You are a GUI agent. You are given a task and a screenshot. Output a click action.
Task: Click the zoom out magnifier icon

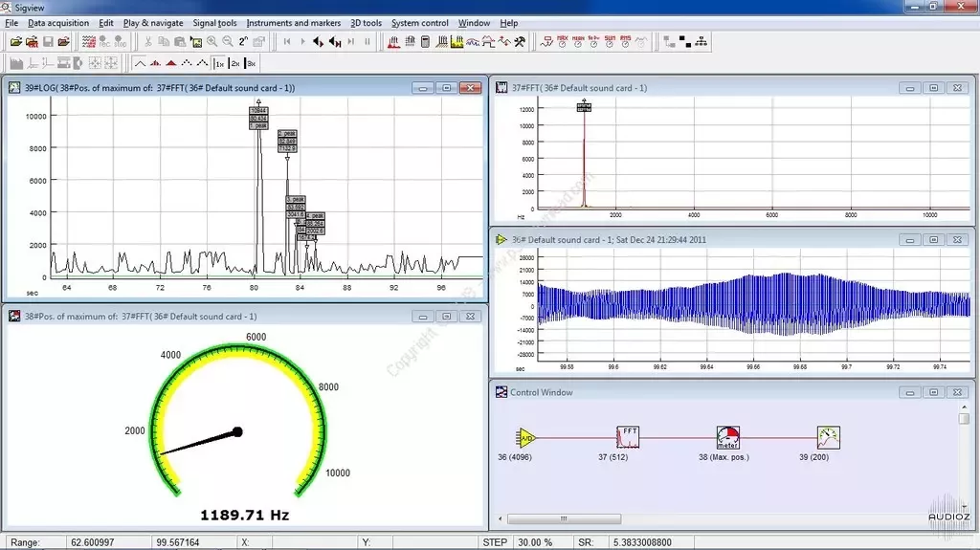(x=228, y=42)
